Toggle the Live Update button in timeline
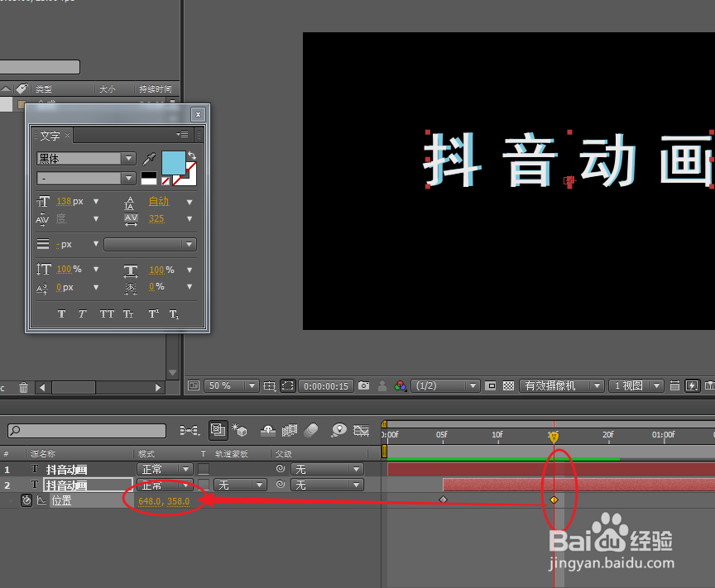Image resolution: width=715 pixels, height=588 pixels. (218, 430)
